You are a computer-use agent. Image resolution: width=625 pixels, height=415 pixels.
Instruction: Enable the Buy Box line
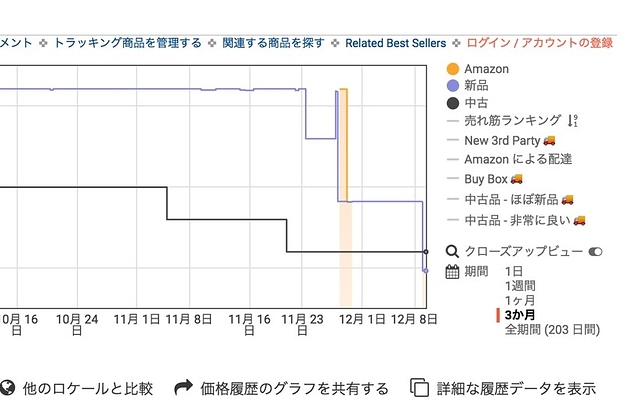coord(485,179)
